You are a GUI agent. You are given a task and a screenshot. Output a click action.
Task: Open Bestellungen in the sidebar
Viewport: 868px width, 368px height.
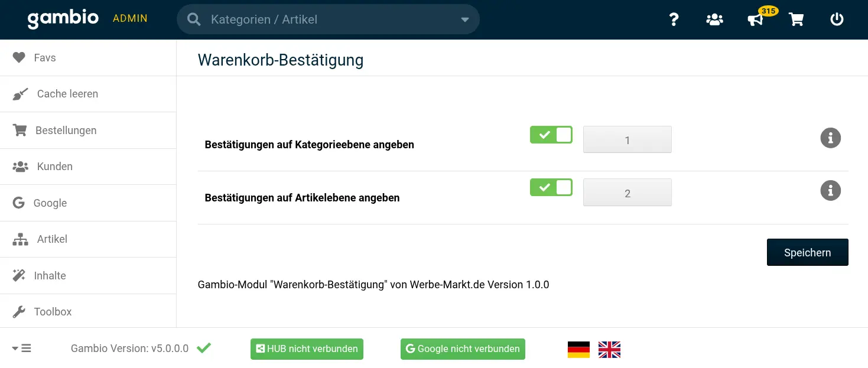(66, 131)
